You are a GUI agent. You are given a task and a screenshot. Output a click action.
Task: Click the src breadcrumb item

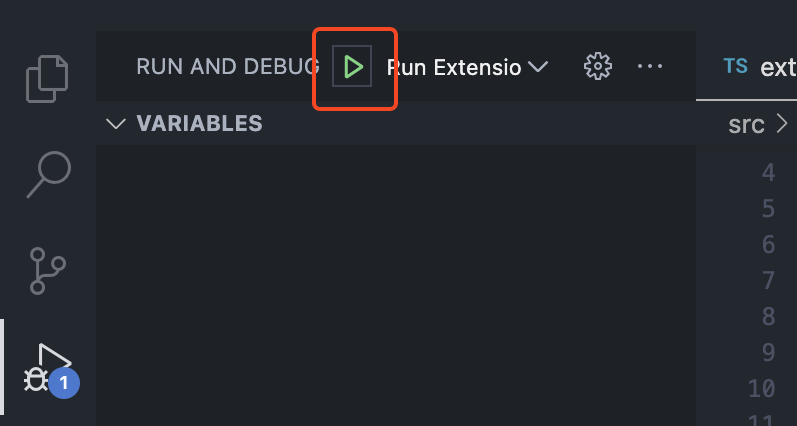(746, 124)
